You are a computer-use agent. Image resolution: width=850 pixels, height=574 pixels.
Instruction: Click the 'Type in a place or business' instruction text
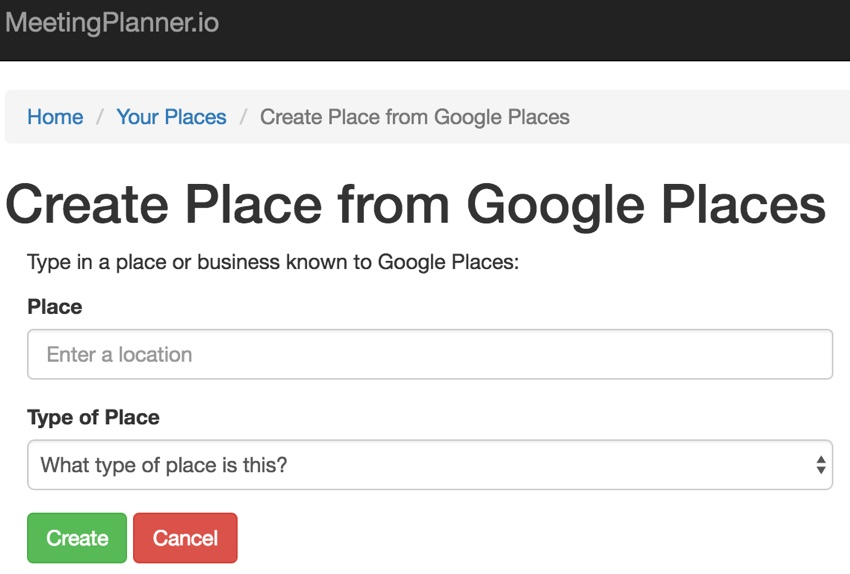(x=274, y=262)
